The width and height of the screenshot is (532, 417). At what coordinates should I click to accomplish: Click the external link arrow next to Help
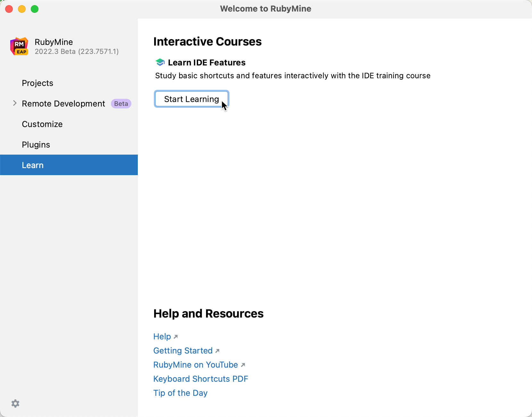point(176,337)
